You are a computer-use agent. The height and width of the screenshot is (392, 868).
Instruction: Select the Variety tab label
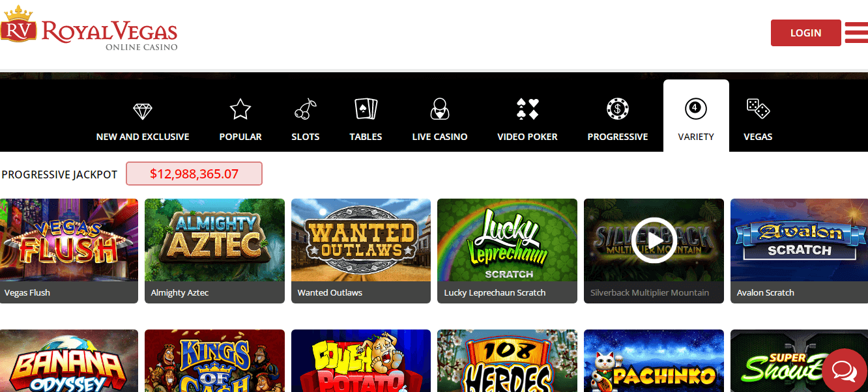(696, 137)
